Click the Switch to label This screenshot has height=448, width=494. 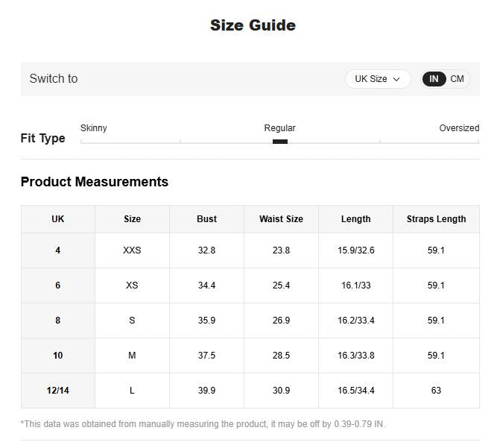54,79
